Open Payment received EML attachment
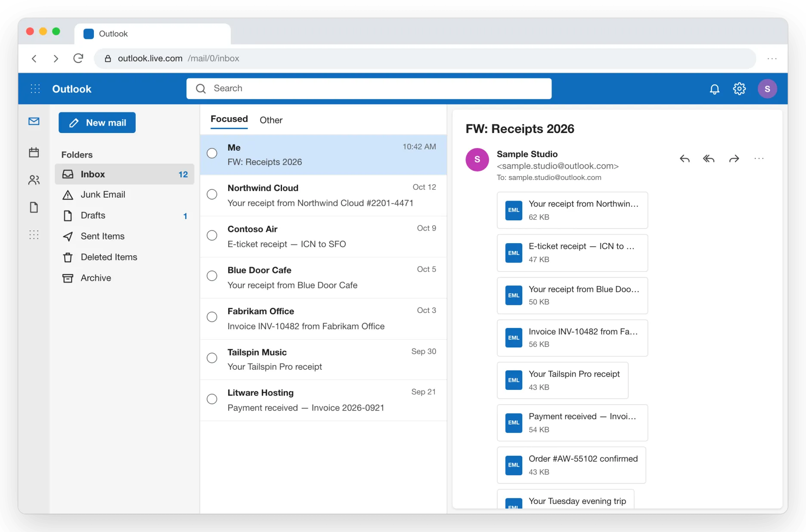This screenshot has width=806, height=532. (x=572, y=423)
